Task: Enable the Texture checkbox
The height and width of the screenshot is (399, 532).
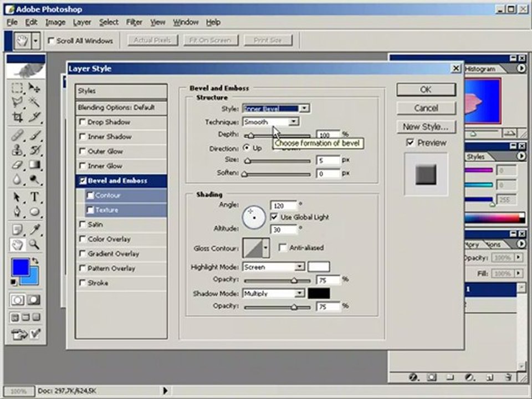Action: (90, 210)
